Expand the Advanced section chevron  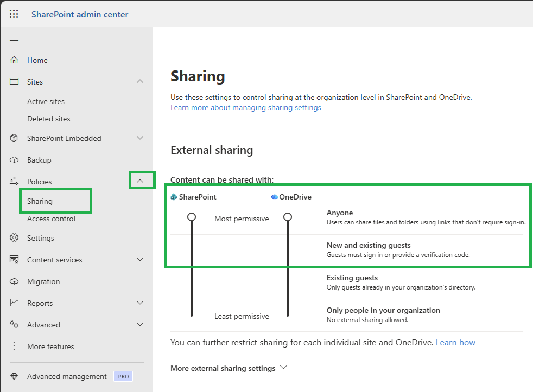[140, 324]
